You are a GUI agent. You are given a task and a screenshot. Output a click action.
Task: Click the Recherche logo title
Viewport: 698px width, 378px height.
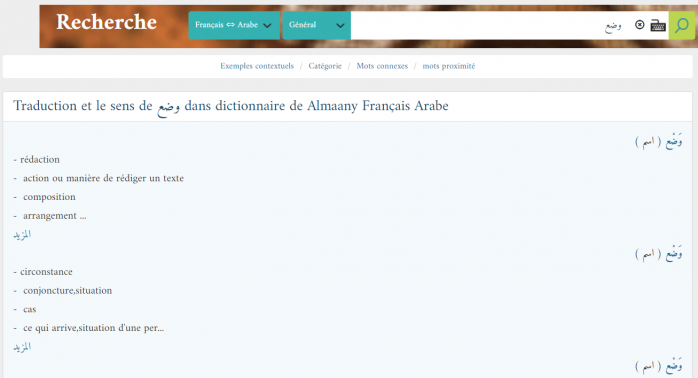click(x=106, y=22)
